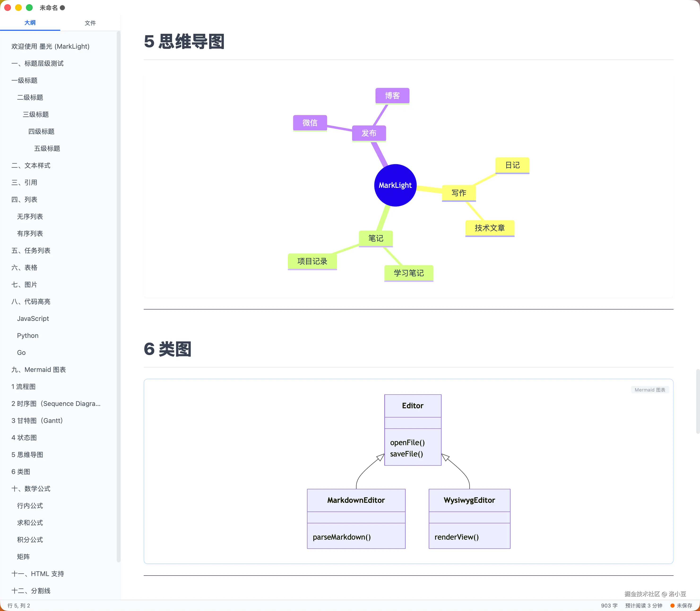Screen dimensions: 700x611
Task: Navigate to 十、数学公式 outline heading
Action: [31, 489]
